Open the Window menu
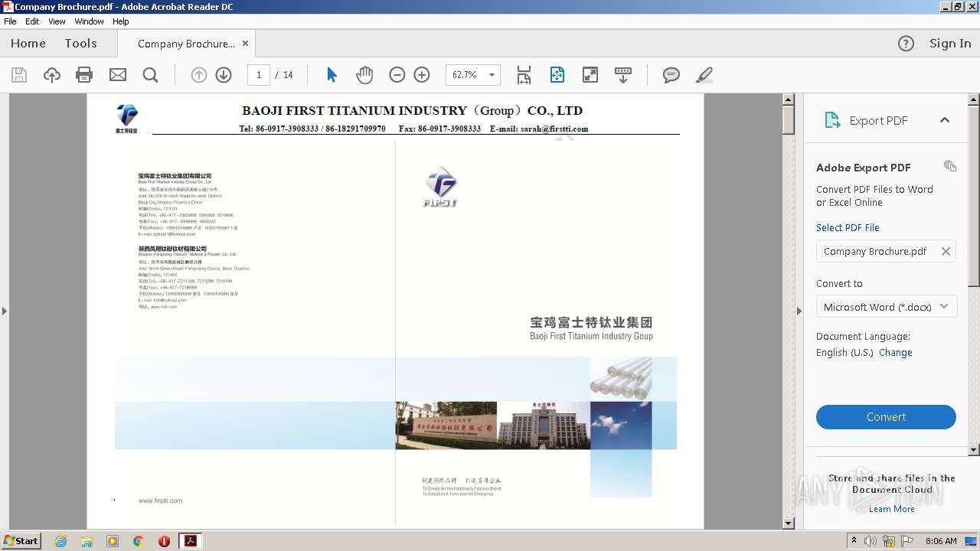Screen dimensions: 980x551 click(89, 21)
